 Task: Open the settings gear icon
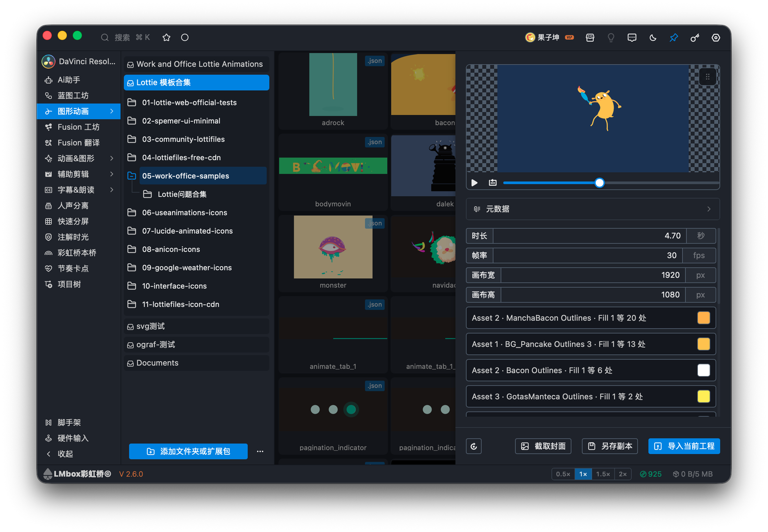(x=716, y=37)
